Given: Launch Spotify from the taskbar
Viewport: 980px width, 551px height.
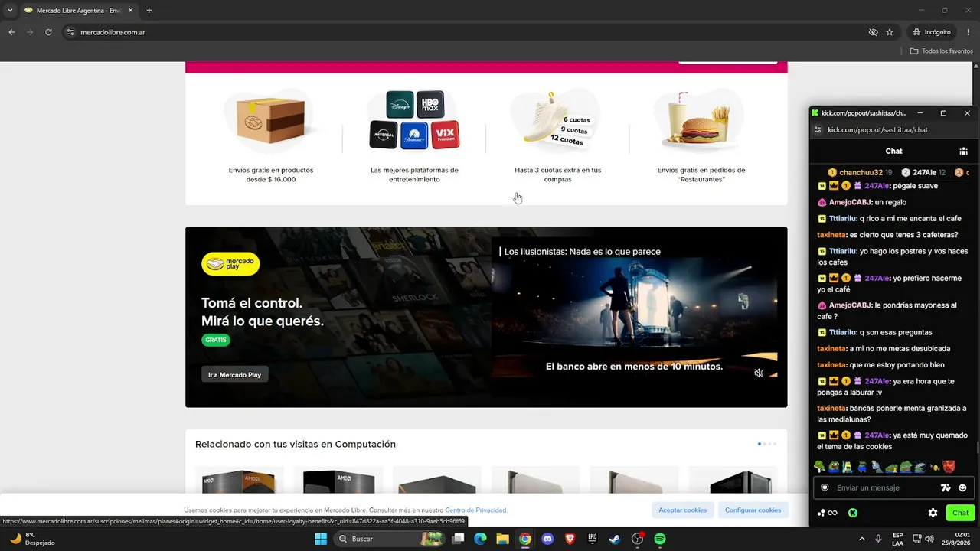Looking at the screenshot, I should click(660, 539).
